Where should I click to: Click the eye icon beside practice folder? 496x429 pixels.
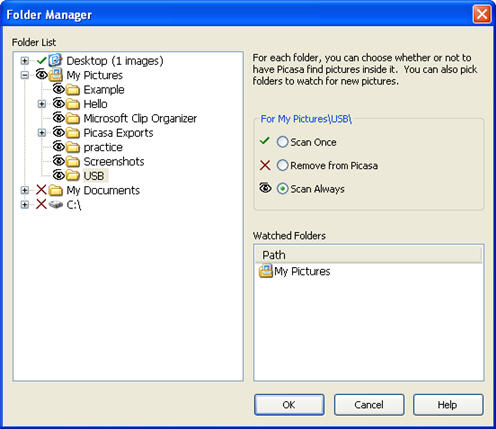pyautogui.click(x=59, y=146)
